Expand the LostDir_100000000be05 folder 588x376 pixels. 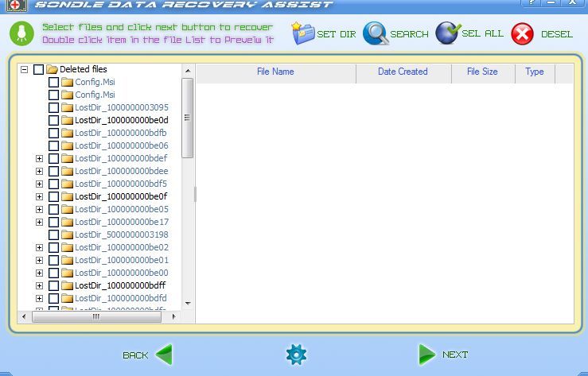pos(39,209)
